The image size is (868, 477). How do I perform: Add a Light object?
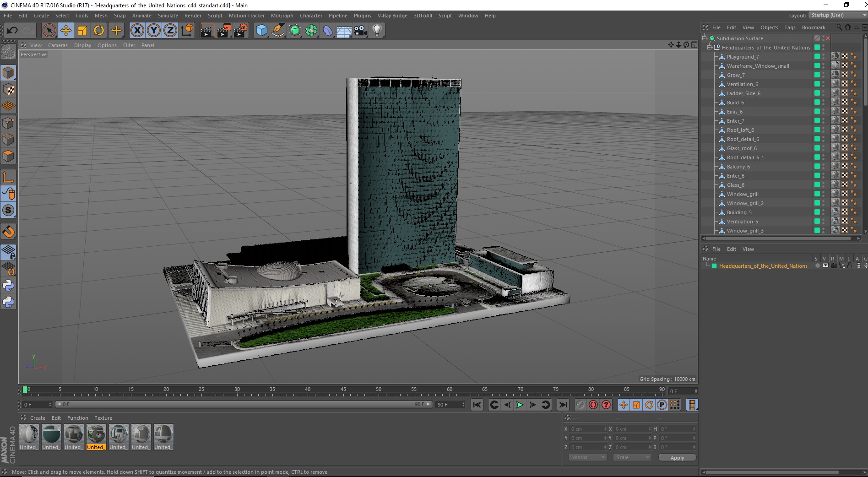(377, 31)
